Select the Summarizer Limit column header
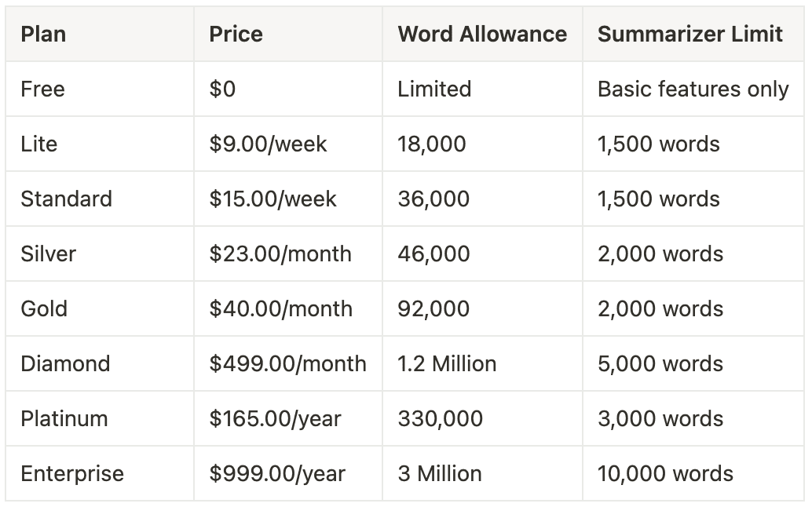This screenshot has width=812, height=507. point(693,35)
